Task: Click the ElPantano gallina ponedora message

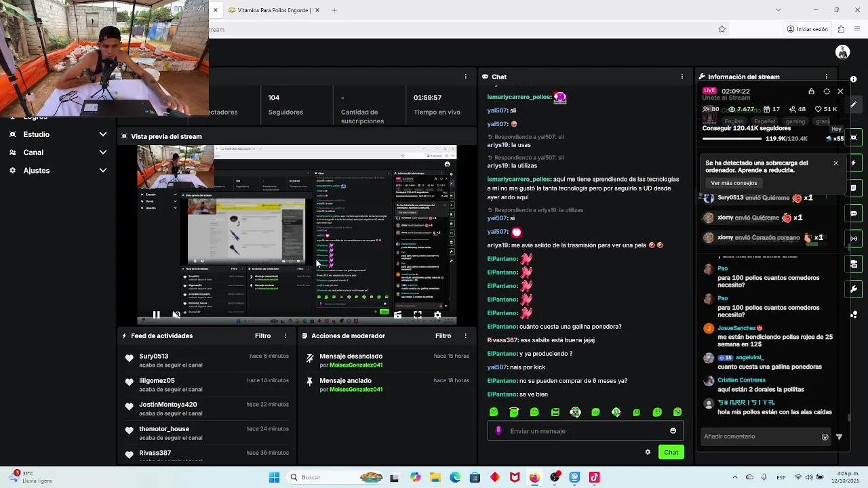Action: pyautogui.click(x=554, y=327)
